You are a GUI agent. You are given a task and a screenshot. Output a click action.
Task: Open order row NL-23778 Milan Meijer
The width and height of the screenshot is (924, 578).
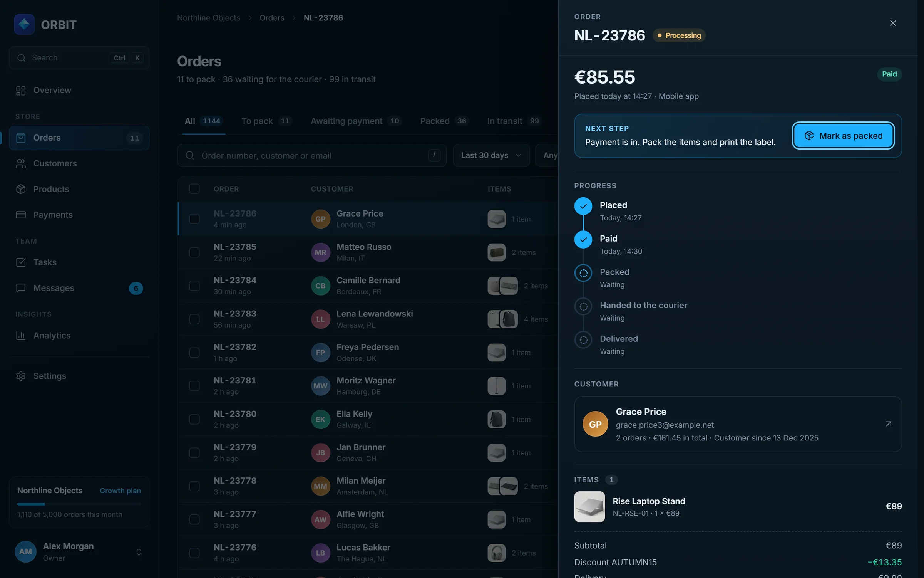(x=368, y=486)
